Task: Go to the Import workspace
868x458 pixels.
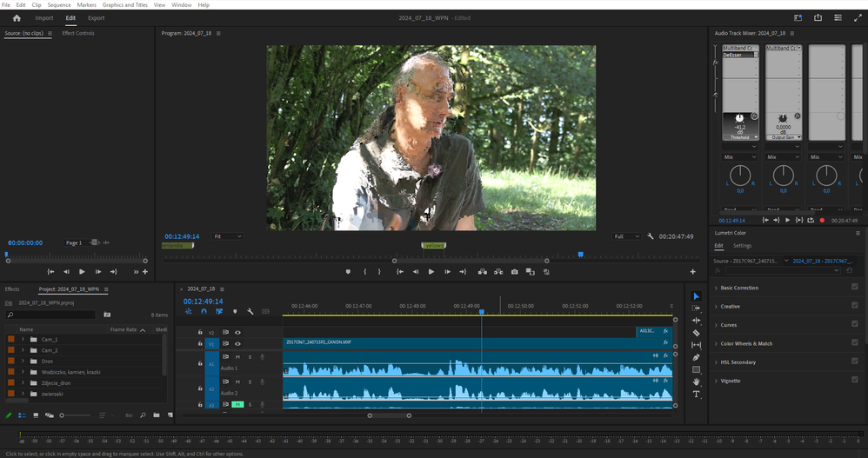Action: (44, 17)
